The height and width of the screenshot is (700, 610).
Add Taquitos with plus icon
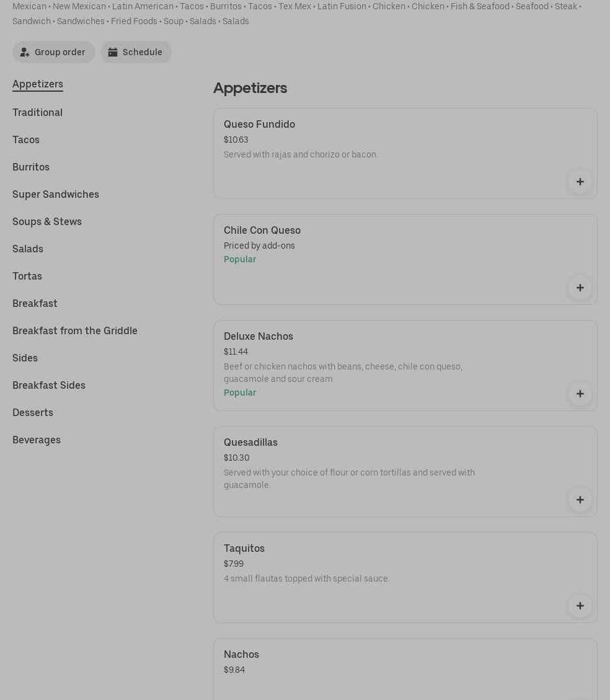pos(580,606)
